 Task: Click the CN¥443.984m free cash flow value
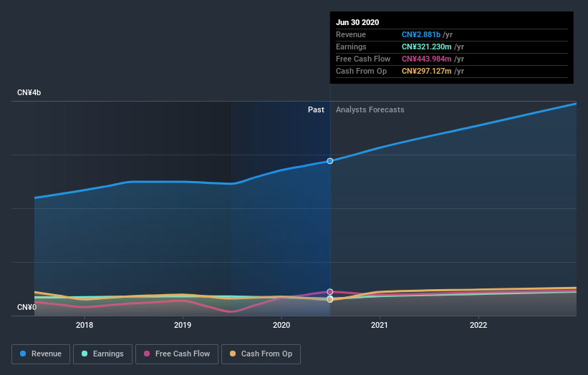click(x=427, y=59)
